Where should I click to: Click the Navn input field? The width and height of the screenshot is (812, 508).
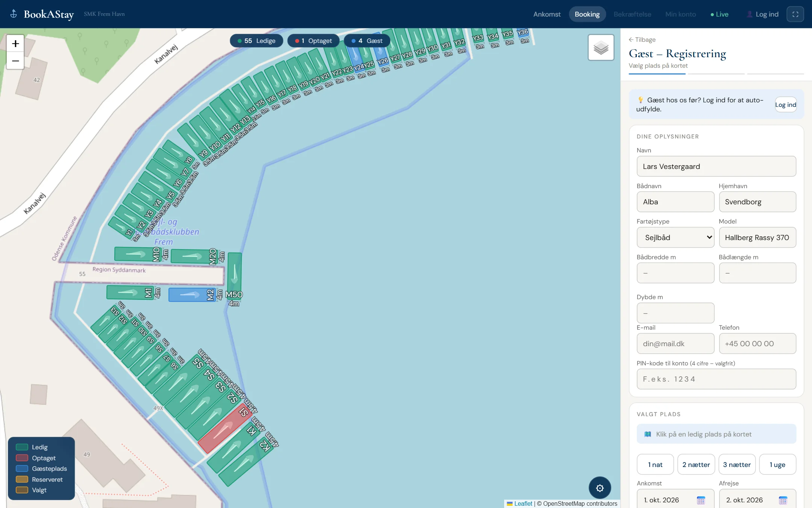(716, 166)
